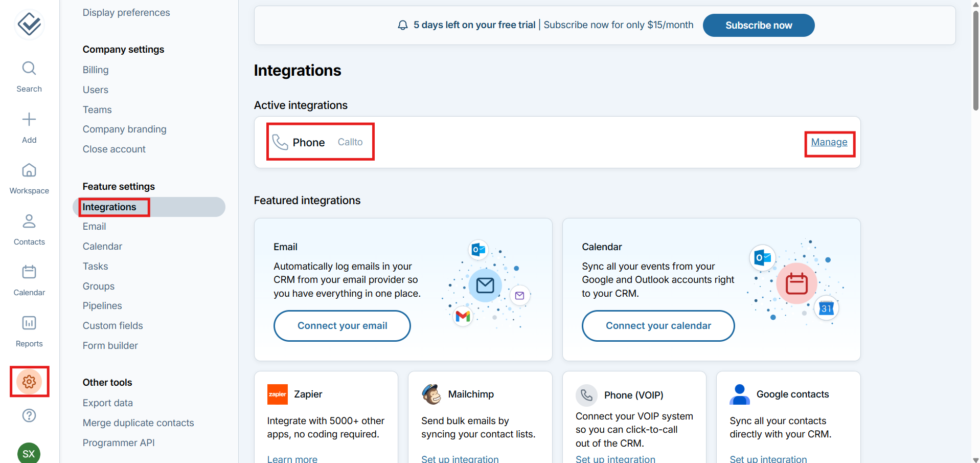
Task: Open Custom fields settings
Action: [112, 325]
